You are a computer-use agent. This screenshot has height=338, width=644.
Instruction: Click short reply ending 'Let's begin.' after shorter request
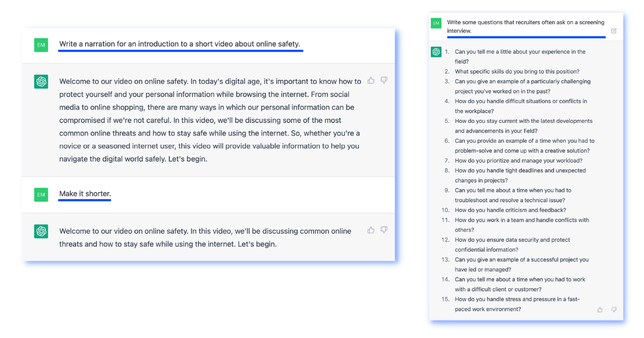(205, 238)
